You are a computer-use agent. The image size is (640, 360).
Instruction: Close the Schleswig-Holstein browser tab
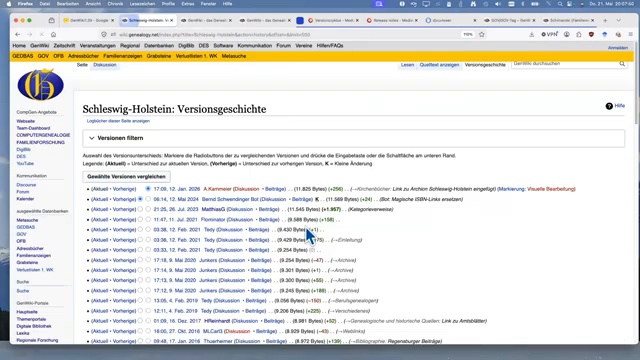tap(172, 20)
